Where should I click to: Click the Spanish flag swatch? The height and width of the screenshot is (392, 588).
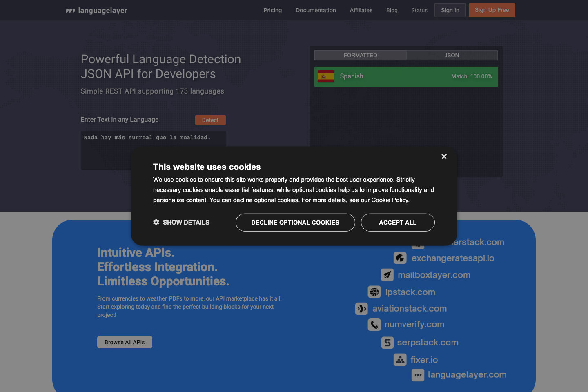pyautogui.click(x=326, y=76)
